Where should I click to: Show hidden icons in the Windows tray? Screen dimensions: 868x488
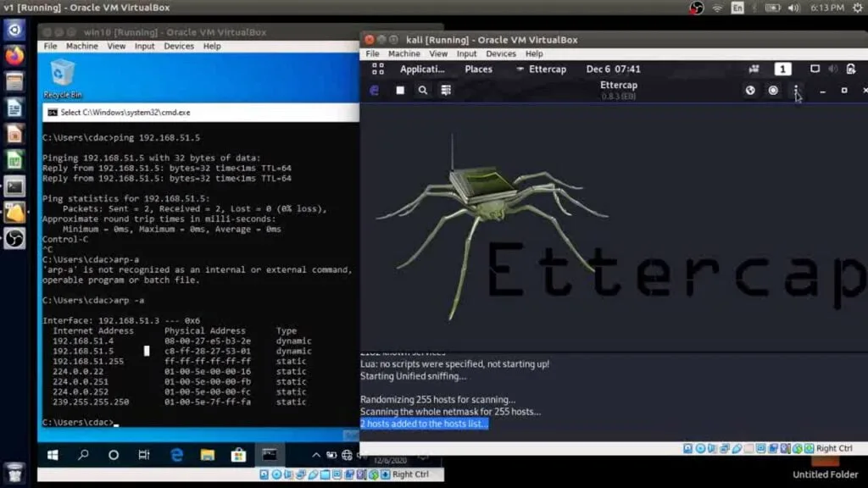316,455
